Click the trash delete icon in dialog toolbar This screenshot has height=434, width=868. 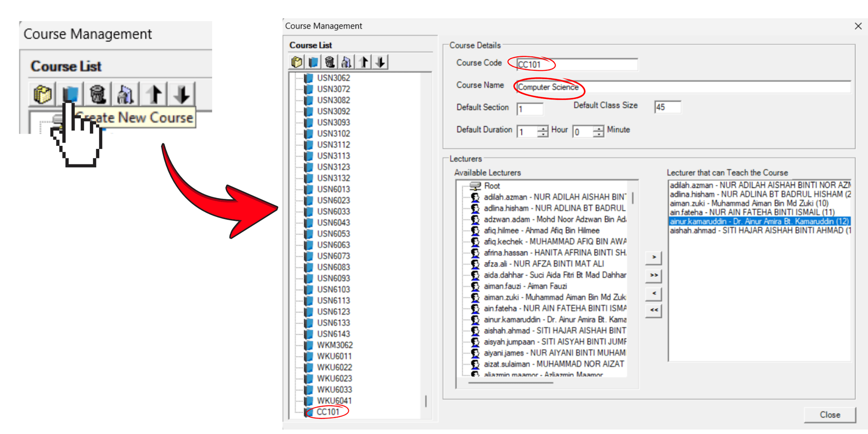330,62
